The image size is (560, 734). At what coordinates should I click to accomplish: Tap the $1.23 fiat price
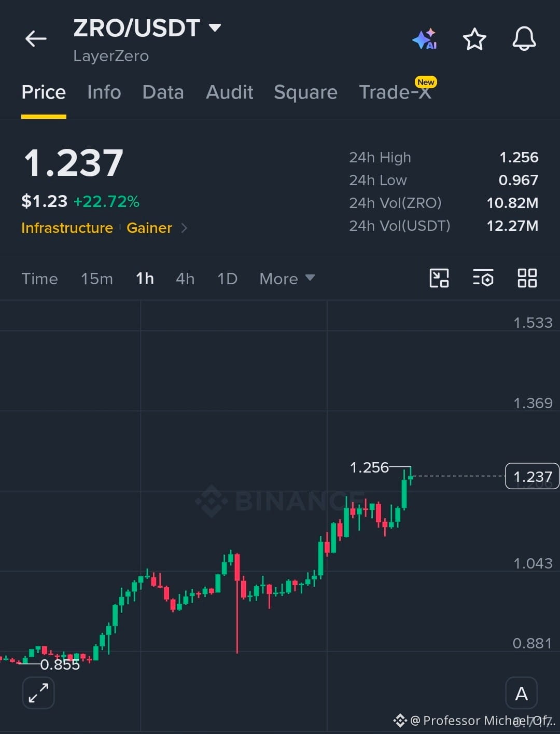pos(44,201)
